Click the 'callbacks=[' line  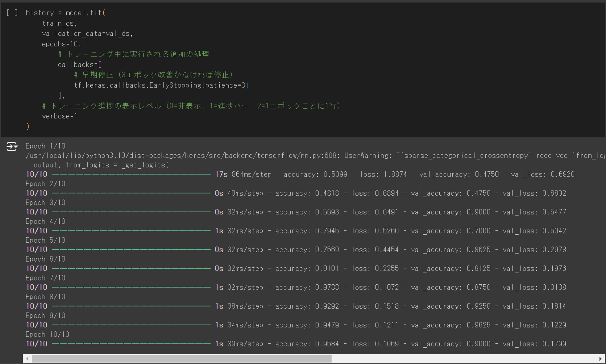pyautogui.click(x=80, y=65)
